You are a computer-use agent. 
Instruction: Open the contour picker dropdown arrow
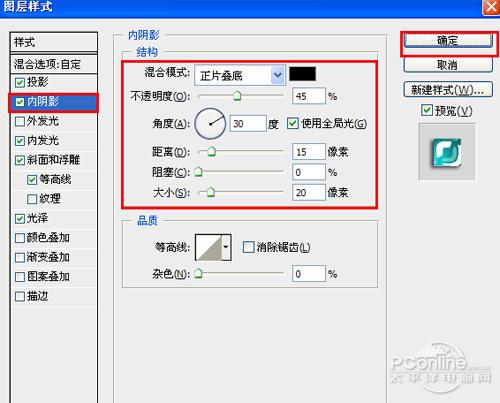(x=226, y=247)
